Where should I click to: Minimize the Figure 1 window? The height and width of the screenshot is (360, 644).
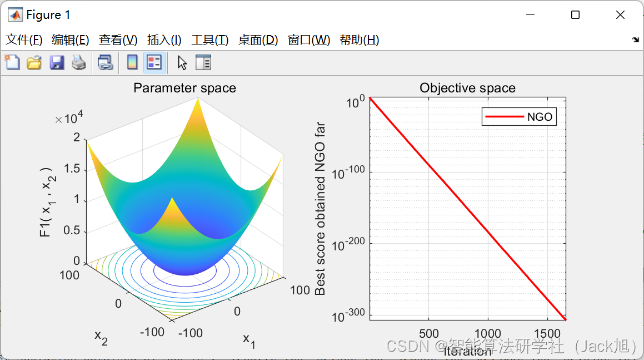click(x=531, y=15)
